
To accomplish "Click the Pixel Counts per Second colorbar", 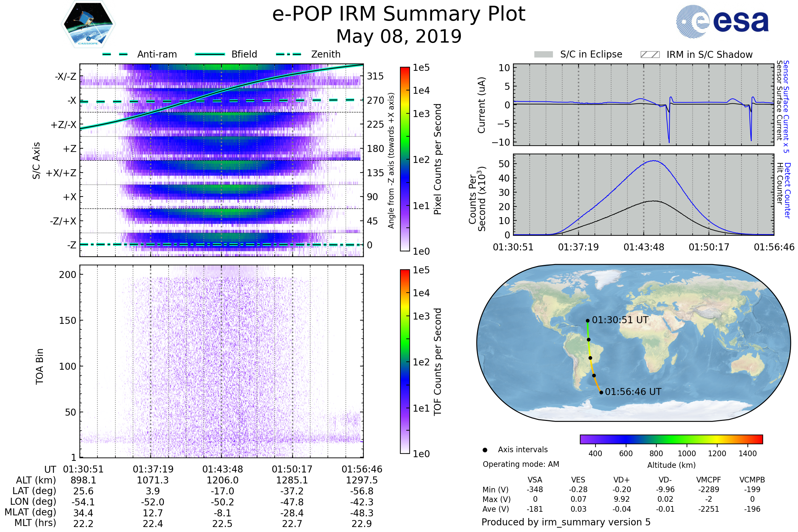I will point(405,159).
